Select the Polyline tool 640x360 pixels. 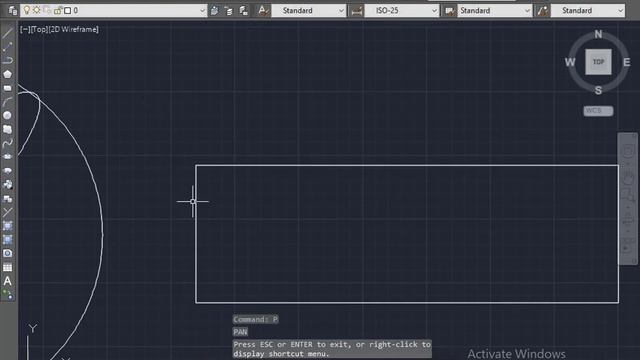click(7, 60)
